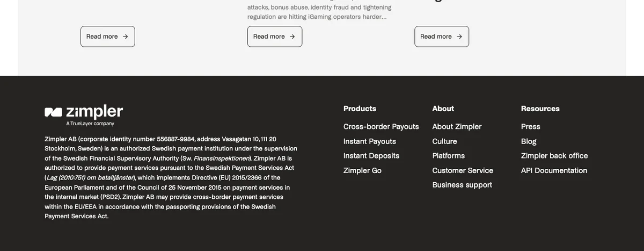
Task: Open Instant Deposits product page
Action: coord(371,156)
